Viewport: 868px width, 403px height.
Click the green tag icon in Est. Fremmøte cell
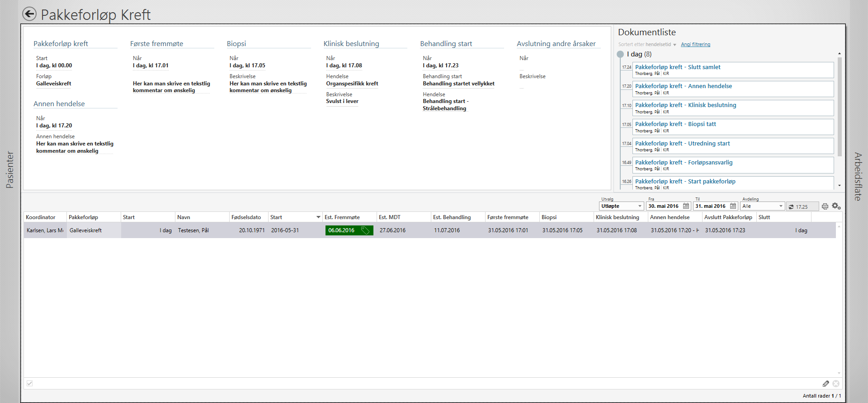(365, 230)
